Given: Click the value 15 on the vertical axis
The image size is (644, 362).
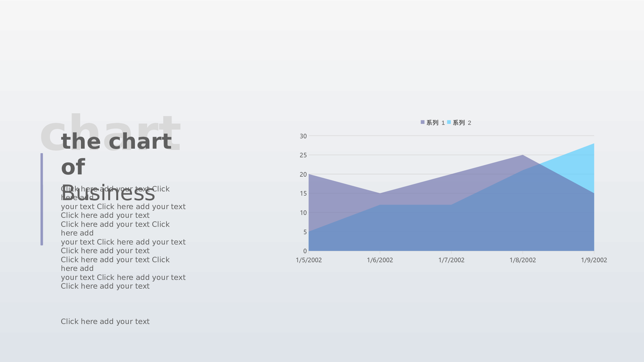Looking at the screenshot, I should pos(303,193).
